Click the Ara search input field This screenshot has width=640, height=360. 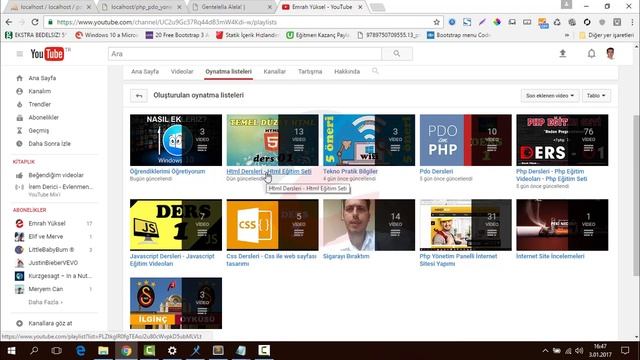coord(245,54)
